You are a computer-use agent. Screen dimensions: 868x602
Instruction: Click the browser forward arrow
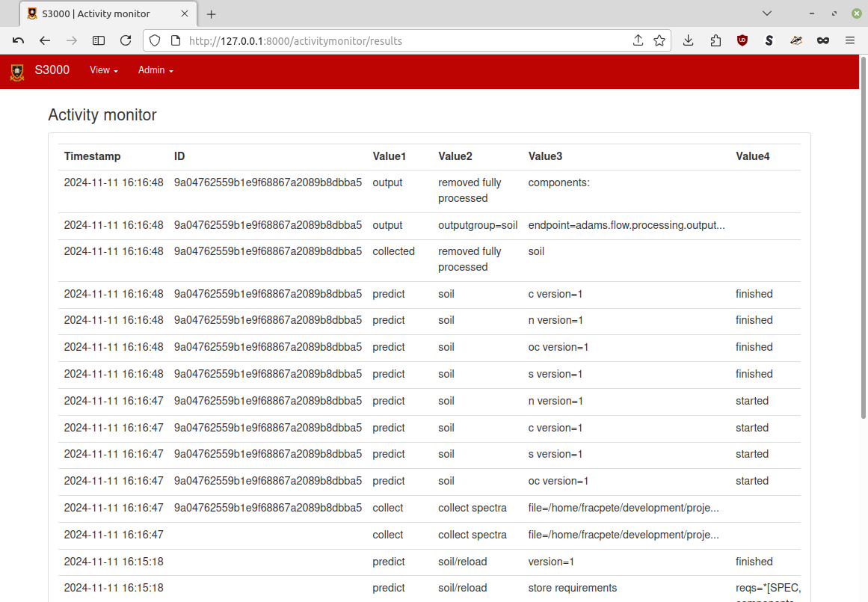(x=72, y=40)
